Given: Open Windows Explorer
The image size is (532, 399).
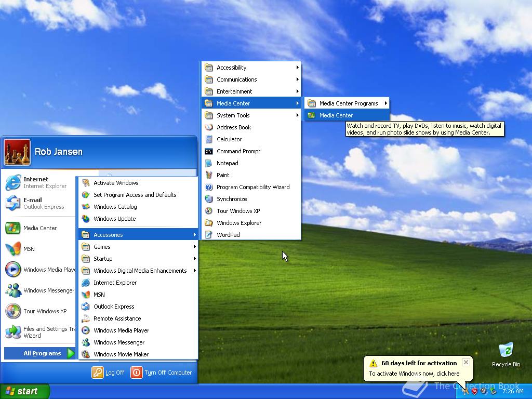Looking at the screenshot, I should [x=251, y=223].
